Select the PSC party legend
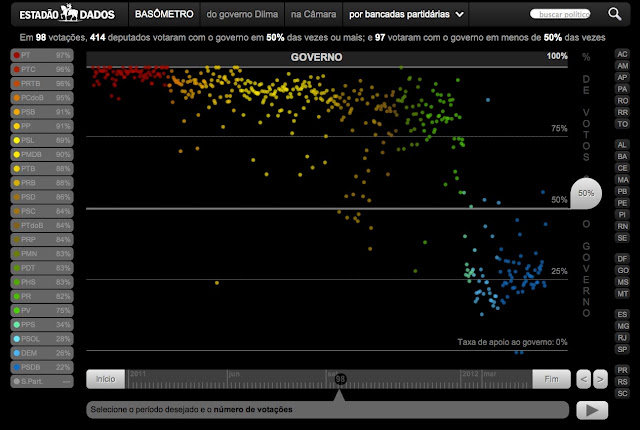 click(x=42, y=211)
